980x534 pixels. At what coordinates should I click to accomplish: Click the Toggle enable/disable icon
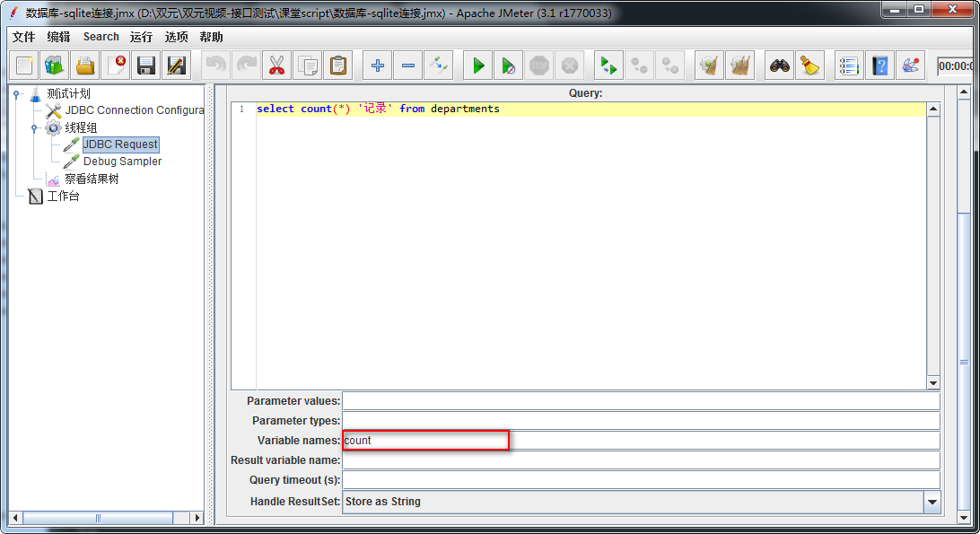(x=439, y=66)
